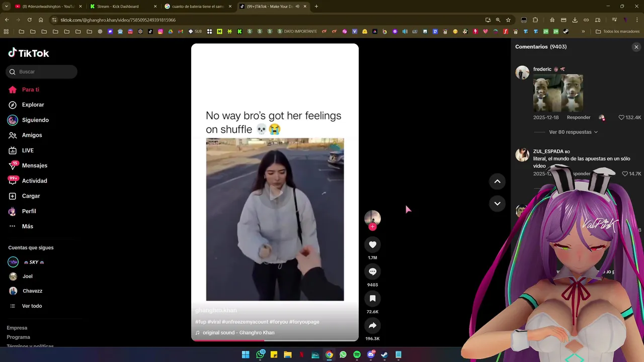Click Responder under frederic's comment
Viewport: 644px width, 362px height.
click(x=579, y=118)
